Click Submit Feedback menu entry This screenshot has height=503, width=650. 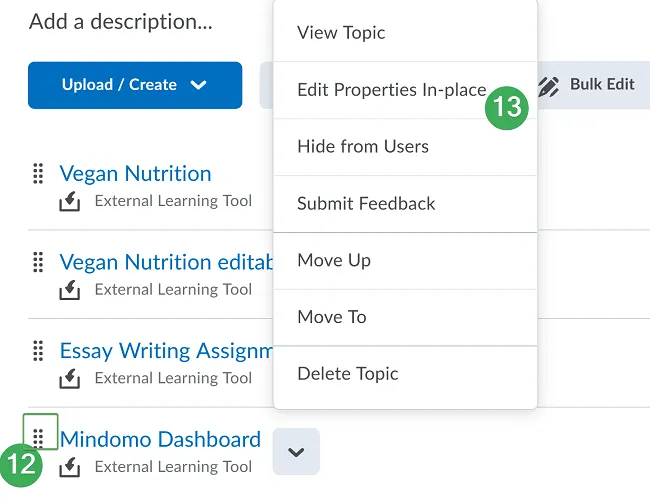(x=366, y=204)
